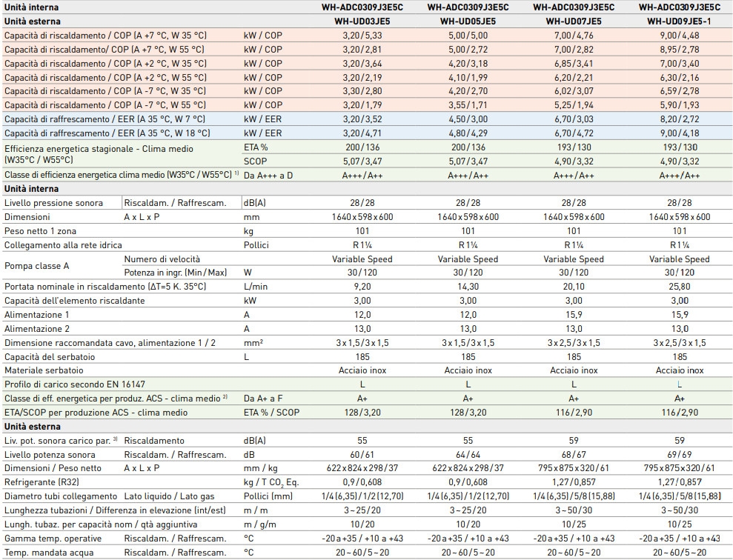The image size is (733, 560).
Task: Click the "Collegamento alla rete idrica" label
Action: pos(63,245)
